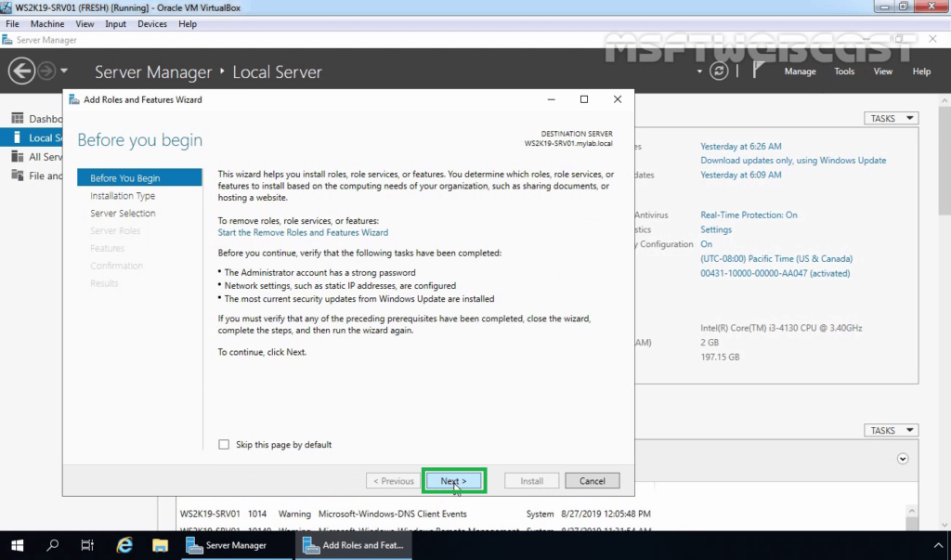Viewport: 951px width, 560px height.
Task: Show hidden system tray icons chevron
Action: click(x=938, y=545)
